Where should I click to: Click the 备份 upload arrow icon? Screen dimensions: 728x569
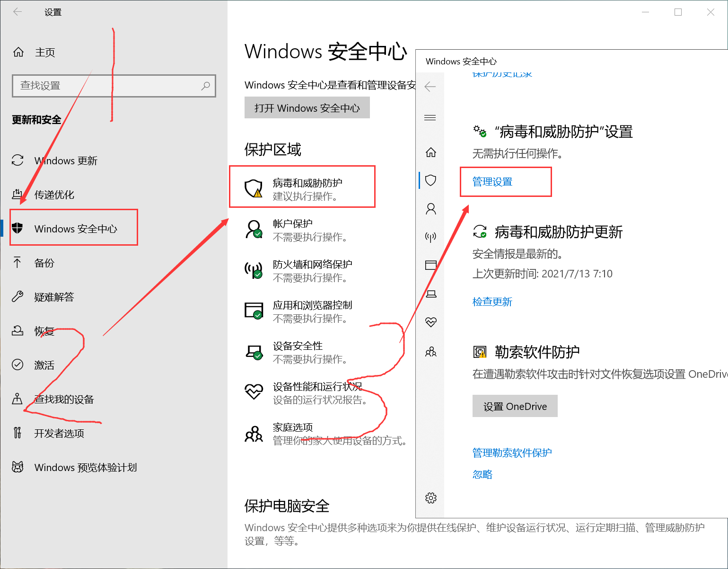pyautogui.click(x=18, y=262)
